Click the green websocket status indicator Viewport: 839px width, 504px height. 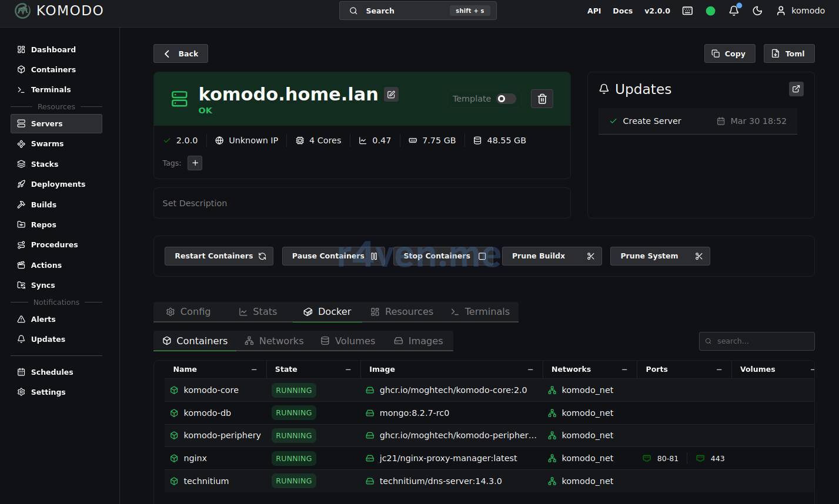coord(710,11)
